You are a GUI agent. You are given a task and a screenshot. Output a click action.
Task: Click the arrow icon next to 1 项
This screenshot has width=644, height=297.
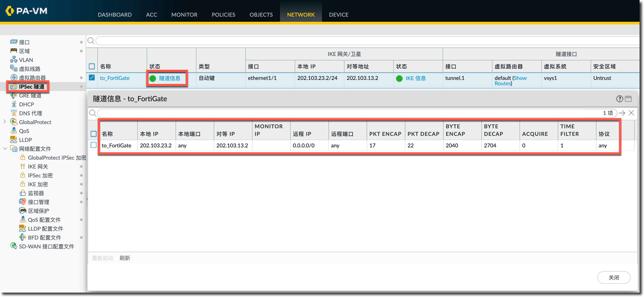(622, 113)
